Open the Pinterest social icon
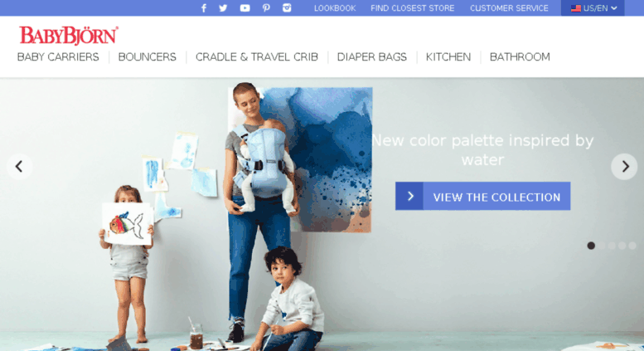This screenshot has height=351, width=644. pyautogui.click(x=266, y=8)
